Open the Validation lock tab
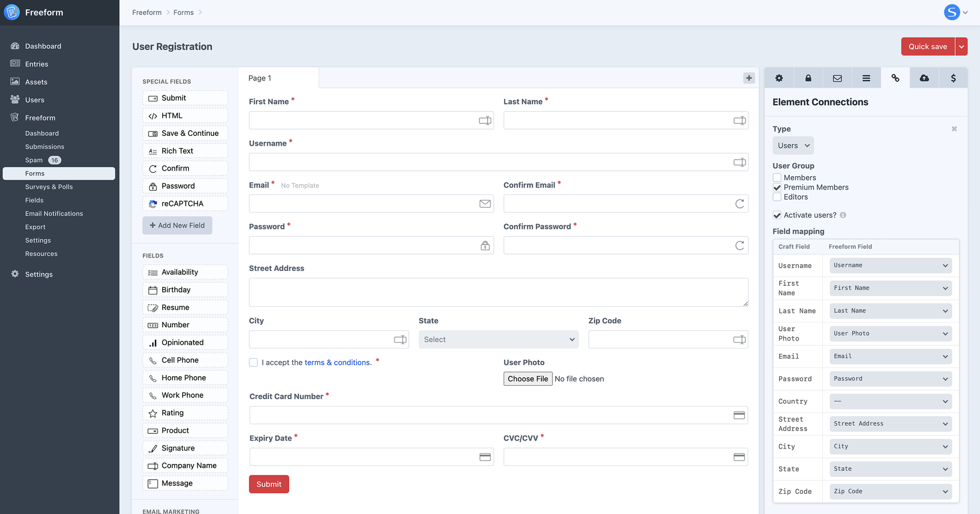This screenshot has width=980, height=514. tap(808, 77)
